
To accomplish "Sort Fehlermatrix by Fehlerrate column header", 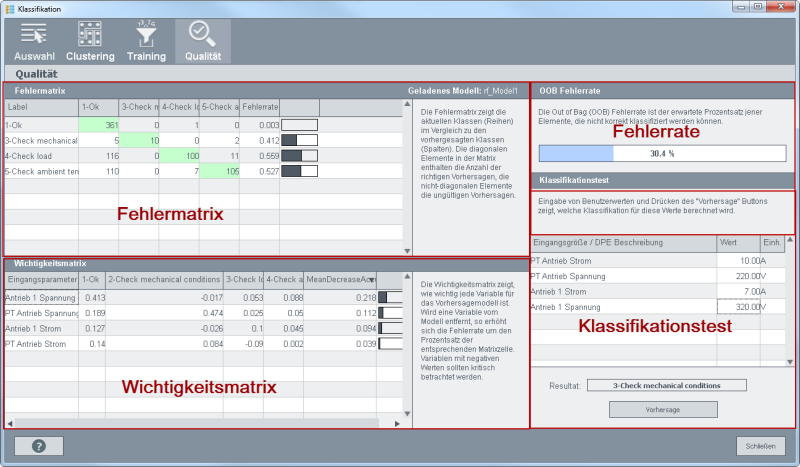I will [x=259, y=107].
